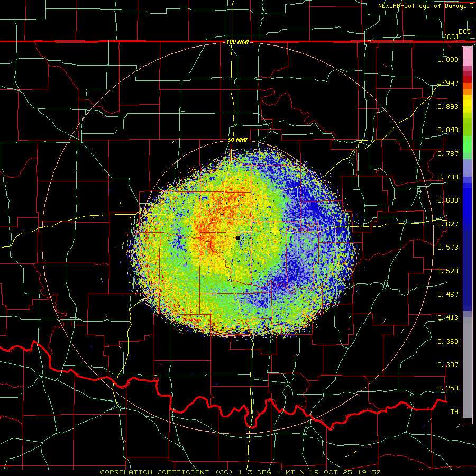Select the 0.573 scale value

click(x=448, y=248)
